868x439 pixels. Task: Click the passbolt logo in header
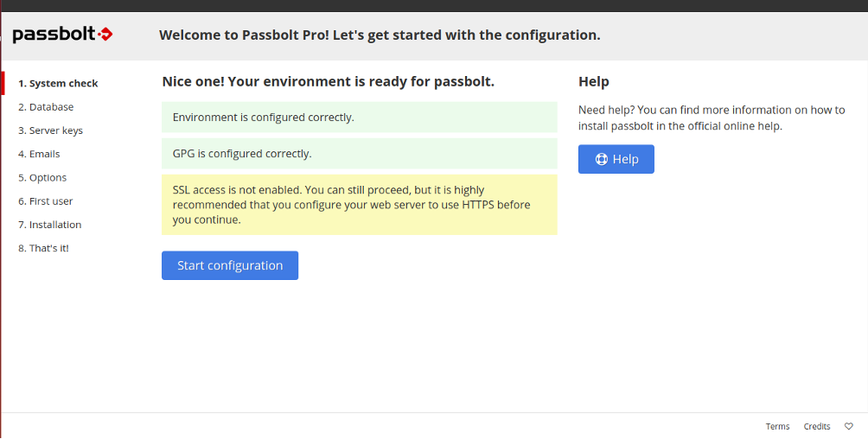tap(62, 35)
